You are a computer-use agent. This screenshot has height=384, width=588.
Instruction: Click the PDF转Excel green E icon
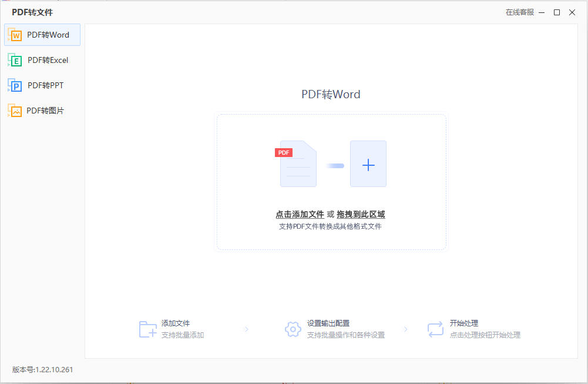15,60
